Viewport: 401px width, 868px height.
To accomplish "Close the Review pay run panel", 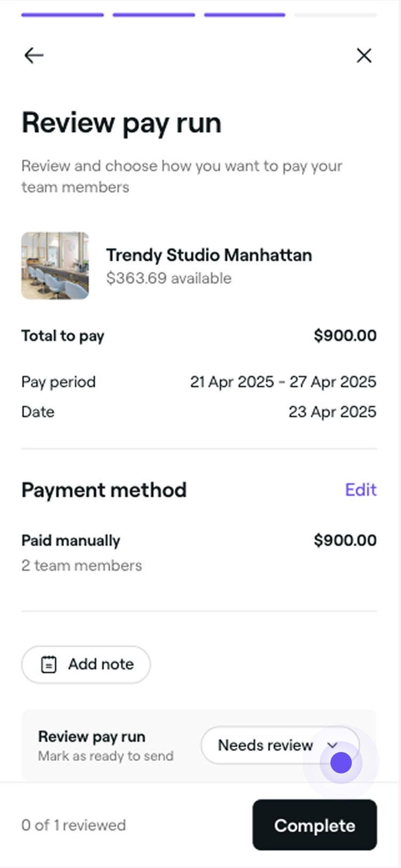I will 364,55.
